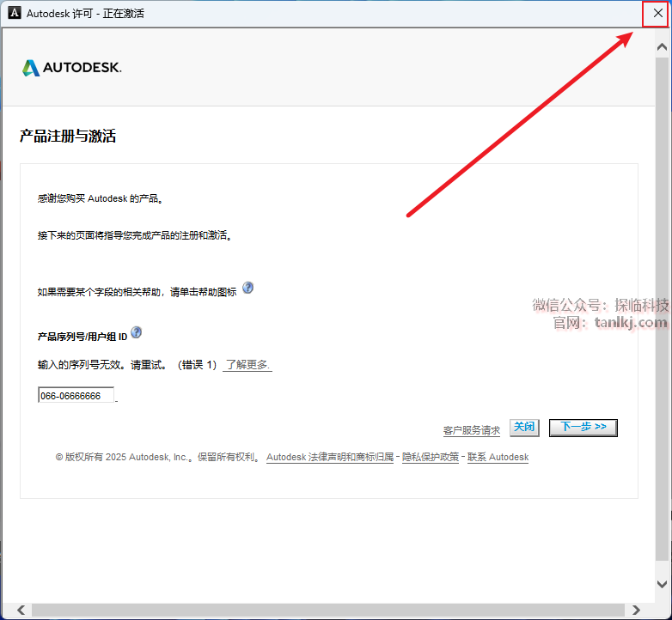The width and height of the screenshot is (672, 620).
Task: Click the text 感谢您购买 Autodesk 的产品。
Action: click(x=101, y=198)
